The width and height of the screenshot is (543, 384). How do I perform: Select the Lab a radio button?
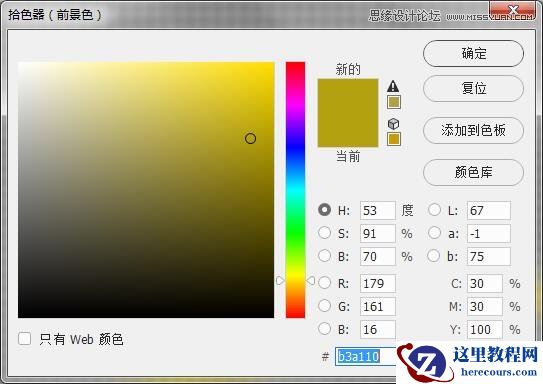point(434,233)
